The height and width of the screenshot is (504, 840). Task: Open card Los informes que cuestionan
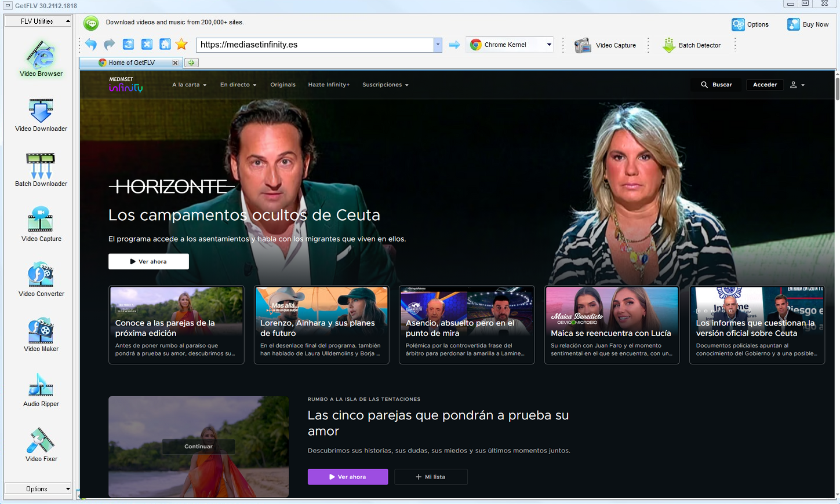tap(757, 324)
